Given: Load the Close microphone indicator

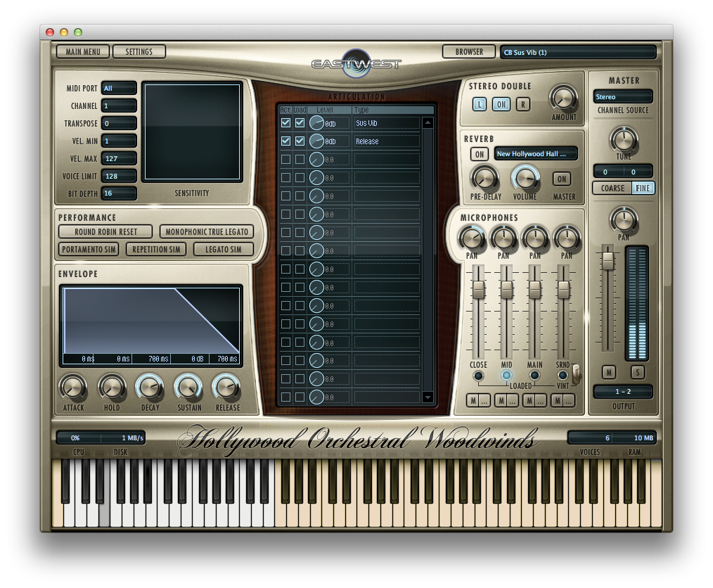Looking at the screenshot, I should [478, 376].
